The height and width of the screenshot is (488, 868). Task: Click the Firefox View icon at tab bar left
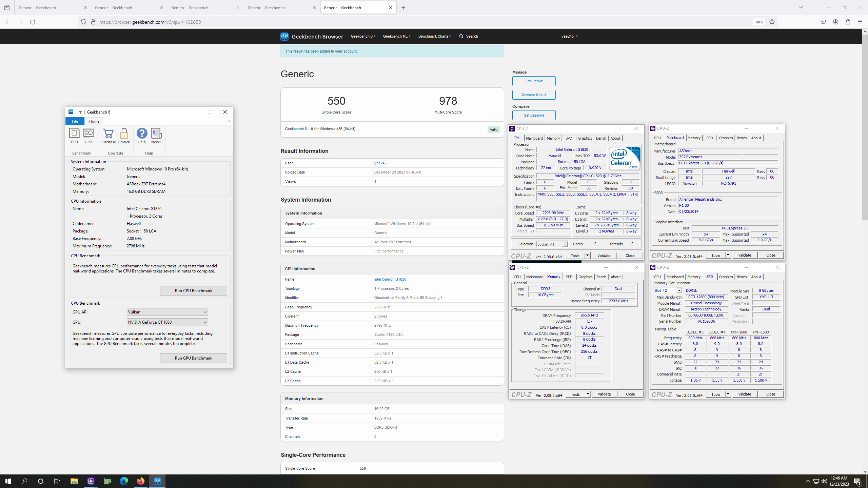[7, 7]
